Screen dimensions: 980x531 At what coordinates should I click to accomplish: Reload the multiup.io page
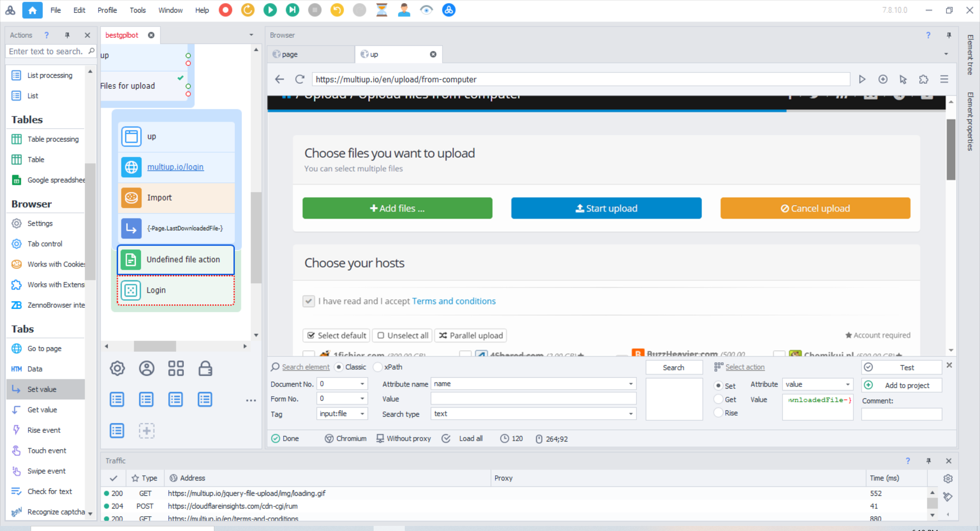click(x=300, y=79)
